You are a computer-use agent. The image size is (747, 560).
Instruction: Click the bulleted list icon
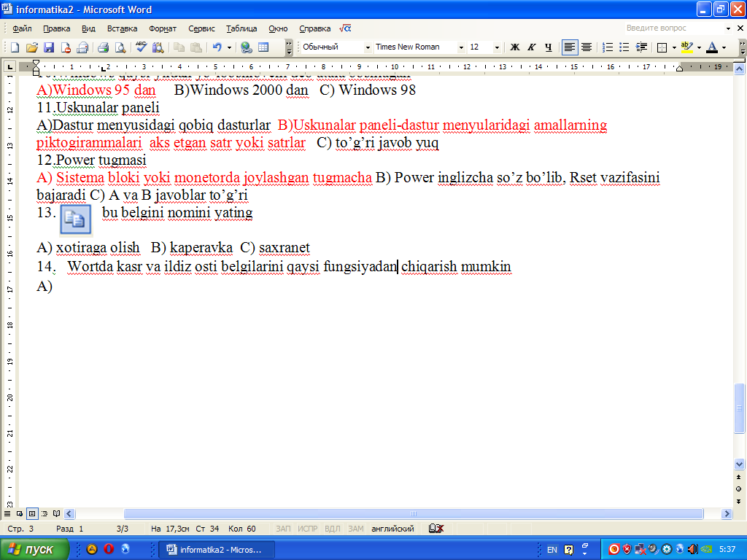624,47
